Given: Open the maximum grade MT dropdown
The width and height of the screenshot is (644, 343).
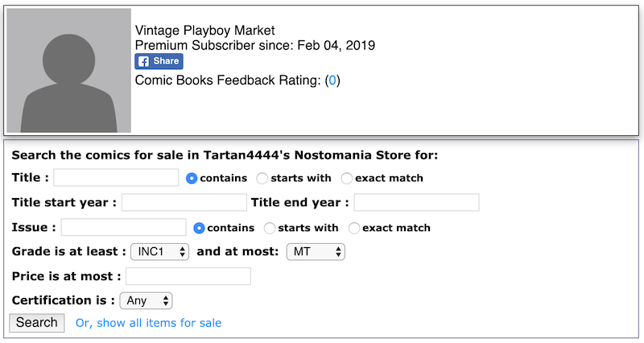Looking at the screenshot, I should (316, 252).
